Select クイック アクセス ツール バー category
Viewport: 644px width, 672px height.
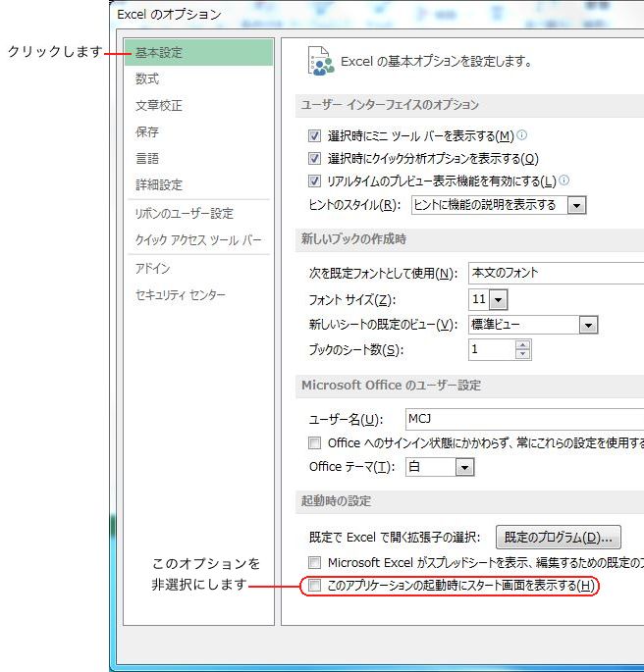(x=198, y=240)
